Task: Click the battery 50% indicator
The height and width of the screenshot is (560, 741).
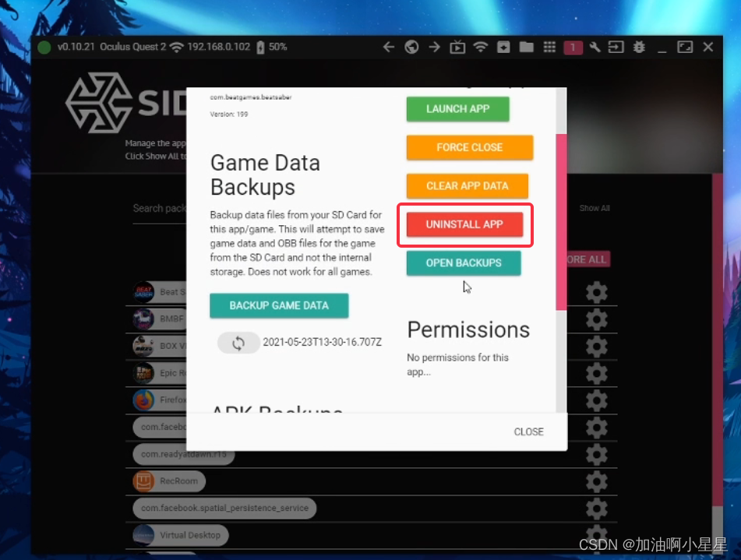Action: point(272,47)
